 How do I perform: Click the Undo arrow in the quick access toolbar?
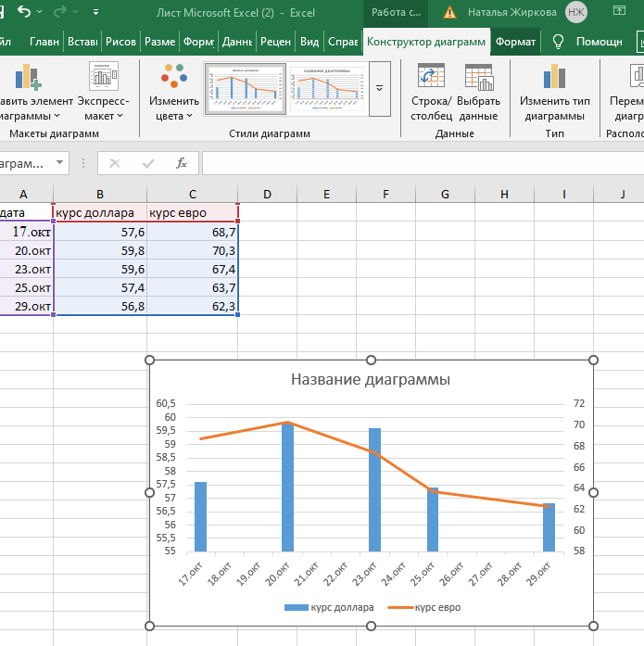tap(23, 13)
